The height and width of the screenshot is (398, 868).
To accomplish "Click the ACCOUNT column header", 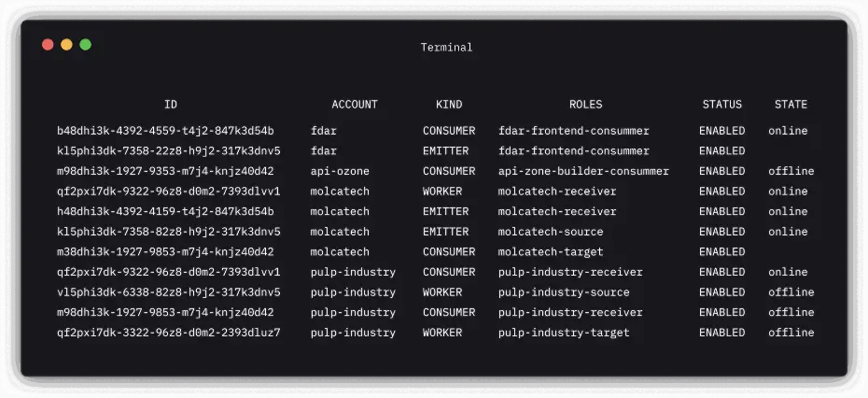I will [x=355, y=105].
